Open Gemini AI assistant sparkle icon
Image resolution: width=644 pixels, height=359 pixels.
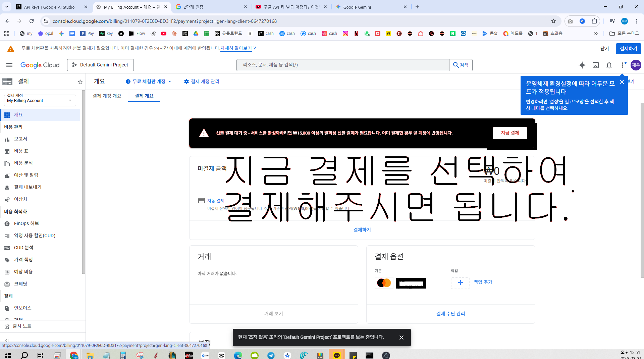tap(582, 65)
